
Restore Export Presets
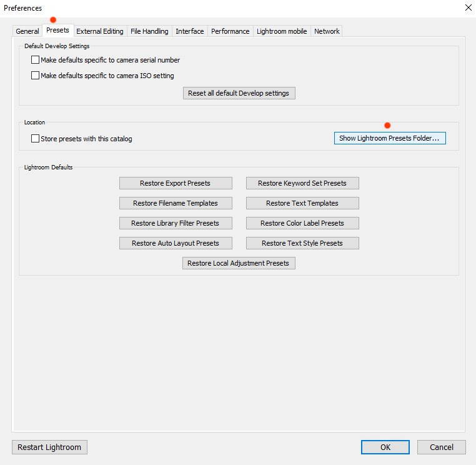tap(176, 183)
